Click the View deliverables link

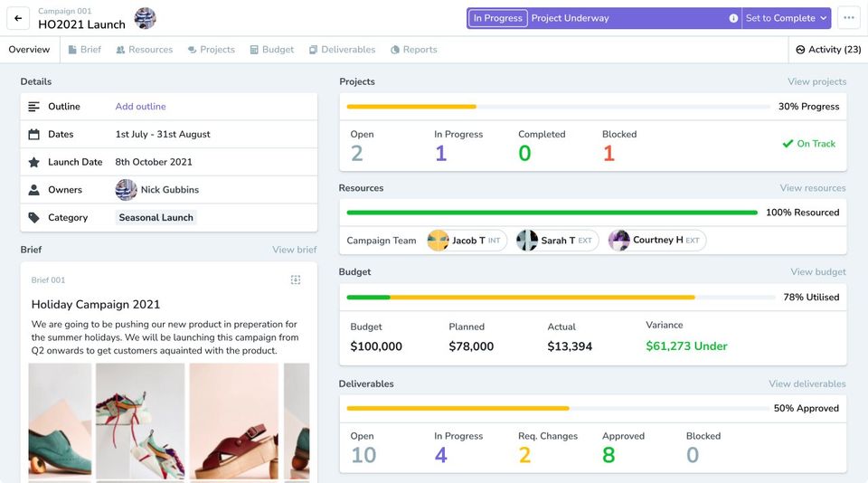tap(807, 384)
